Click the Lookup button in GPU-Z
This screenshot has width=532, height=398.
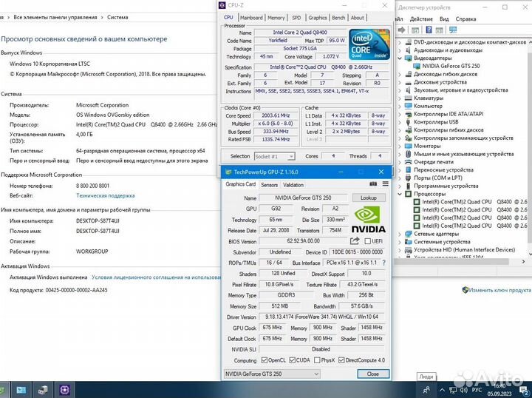coord(369,198)
